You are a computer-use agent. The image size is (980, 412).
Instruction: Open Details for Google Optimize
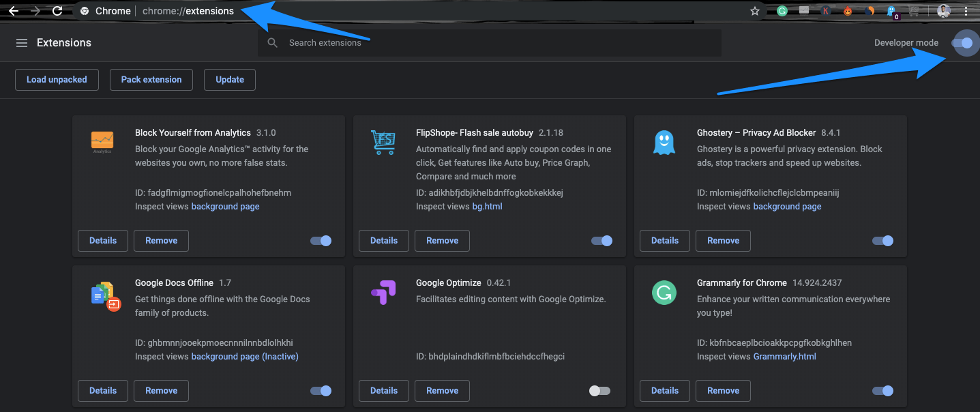[384, 391]
